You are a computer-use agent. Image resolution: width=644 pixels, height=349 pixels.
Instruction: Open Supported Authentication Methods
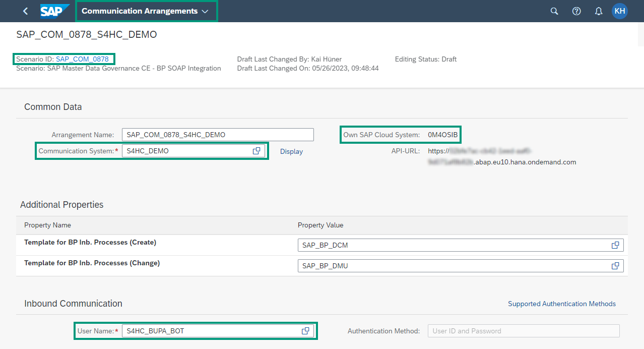tap(561, 303)
